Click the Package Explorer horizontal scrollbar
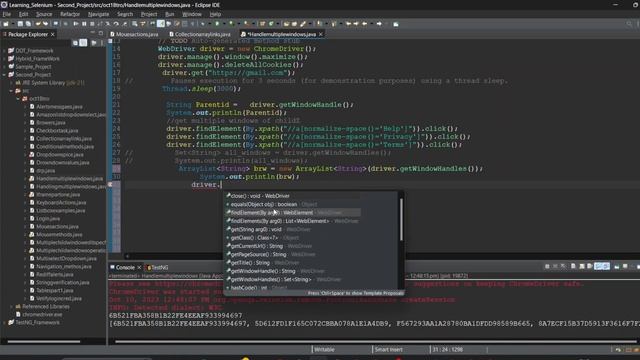The width and height of the screenshot is (640, 360). tap(44, 341)
